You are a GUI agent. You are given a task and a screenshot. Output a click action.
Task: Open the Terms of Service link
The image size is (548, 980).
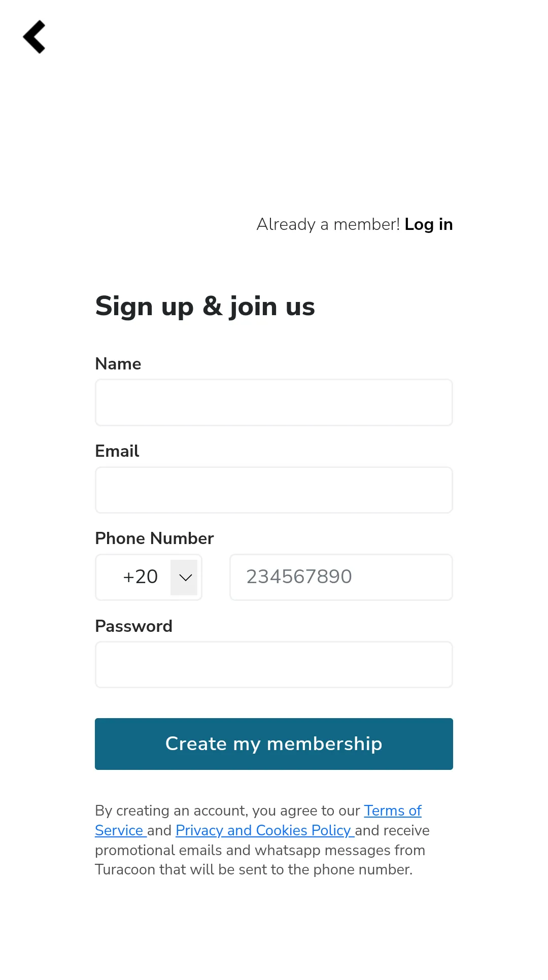click(x=392, y=811)
